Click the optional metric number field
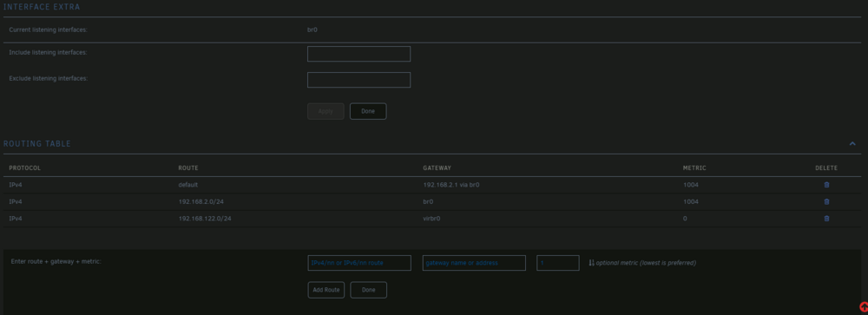The height and width of the screenshot is (315, 868). (x=558, y=263)
